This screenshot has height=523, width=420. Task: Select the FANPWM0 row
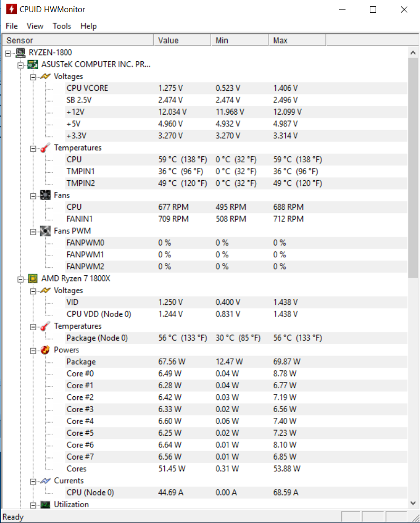pyautogui.click(x=236, y=243)
